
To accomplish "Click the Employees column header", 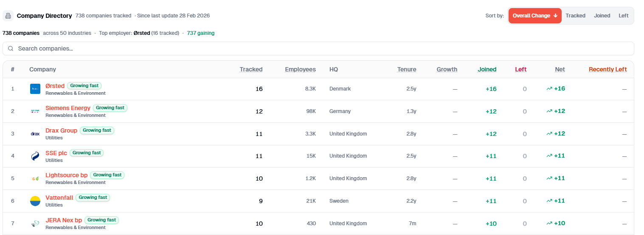I will pos(300,69).
